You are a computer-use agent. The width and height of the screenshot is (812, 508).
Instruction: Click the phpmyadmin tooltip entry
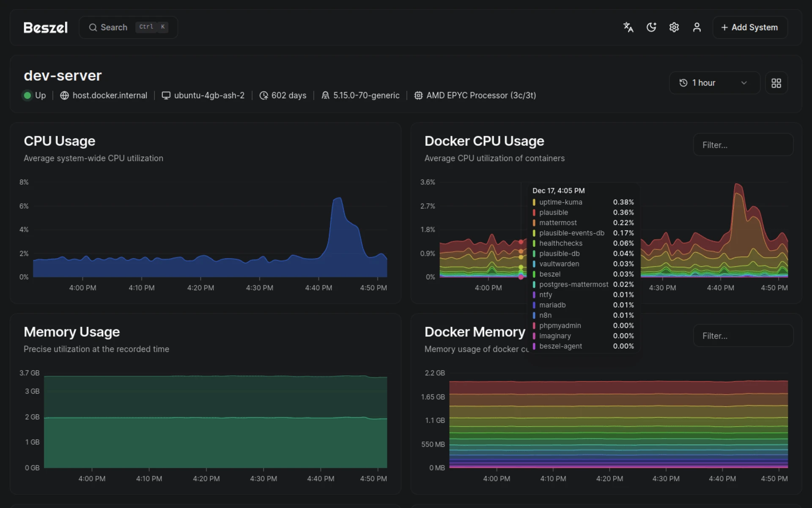tap(583, 326)
